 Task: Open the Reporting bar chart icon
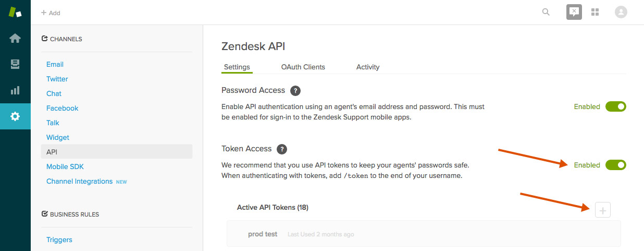coord(15,90)
